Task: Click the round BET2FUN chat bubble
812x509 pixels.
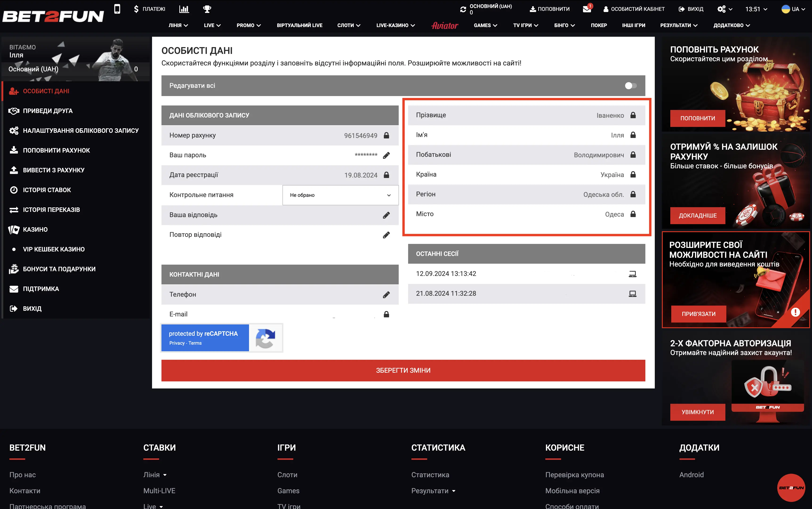Action: (x=791, y=487)
